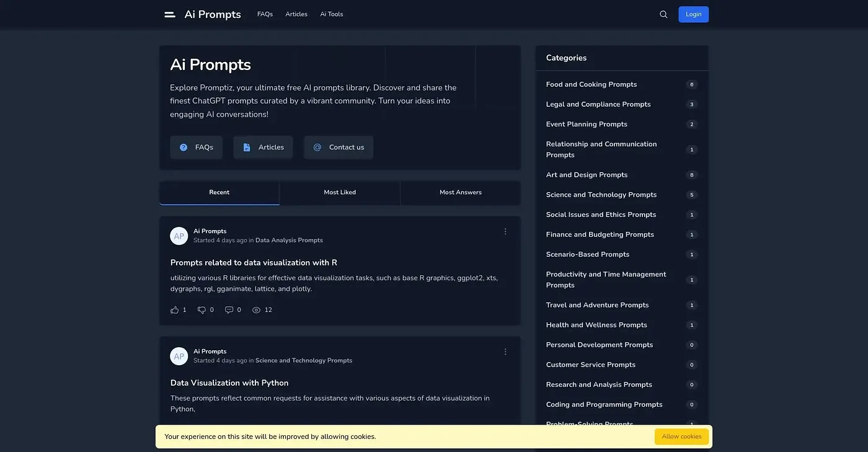Click the document icon on the Articles button
Image resolution: width=868 pixels, height=452 pixels.
tap(247, 148)
